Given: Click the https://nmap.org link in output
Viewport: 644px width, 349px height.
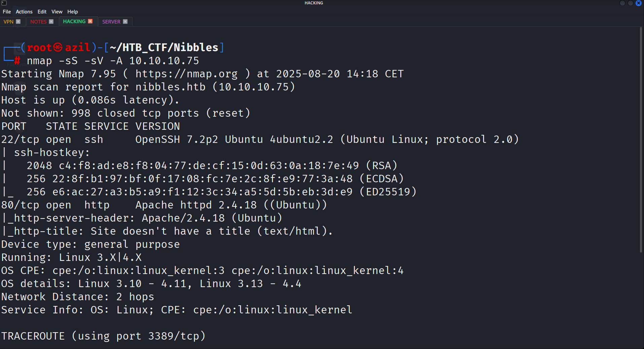Looking at the screenshot, I should 186,74.
